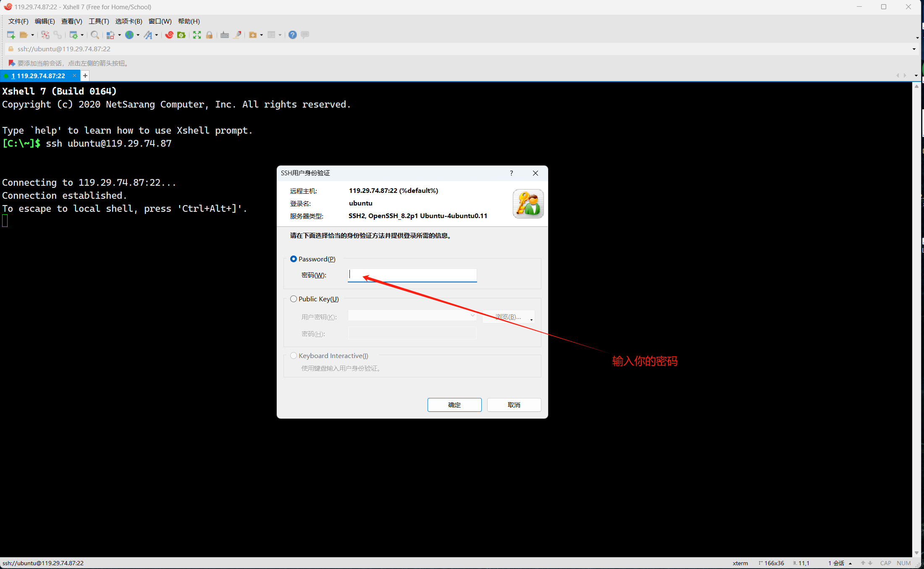This screenshot has height=569, width=924.
Task: Open the 选项卡(B) menu
Action: pyautogui.click(x=129, y=21)
